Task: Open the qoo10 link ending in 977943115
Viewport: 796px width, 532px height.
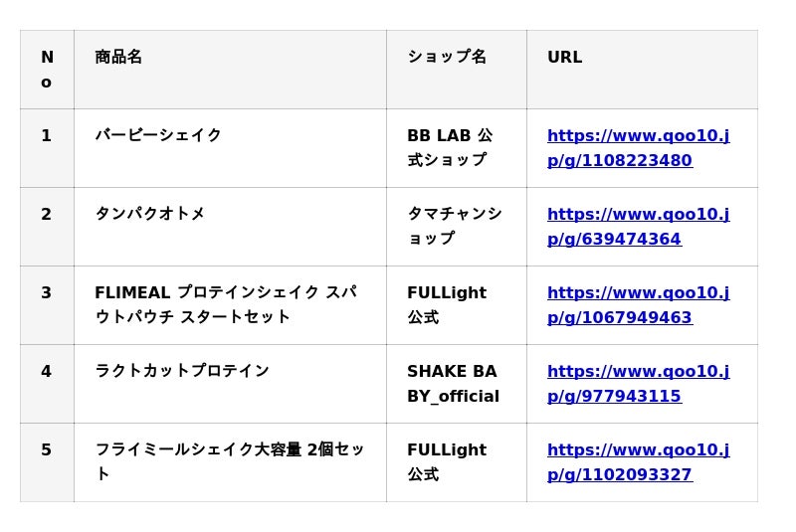Action: (638, 384)
